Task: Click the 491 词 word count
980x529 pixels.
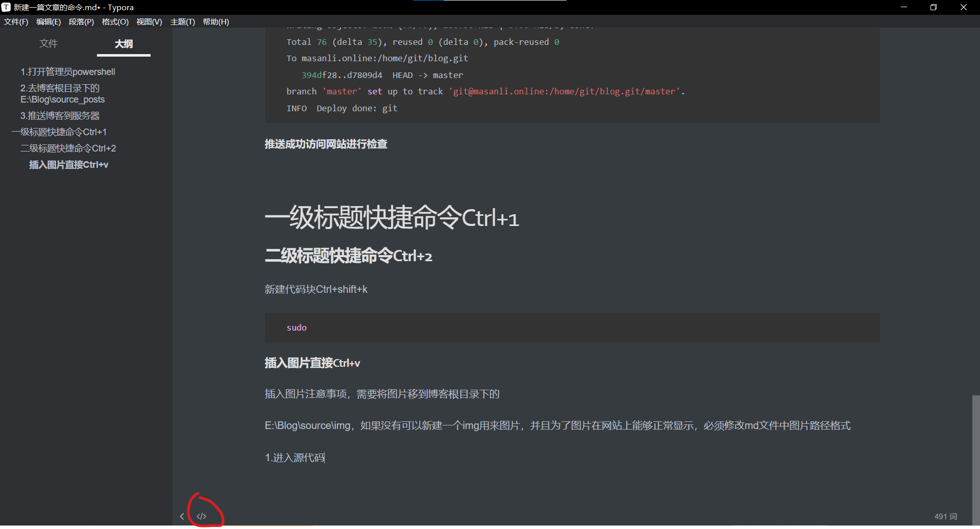Action: pos(945,516)
